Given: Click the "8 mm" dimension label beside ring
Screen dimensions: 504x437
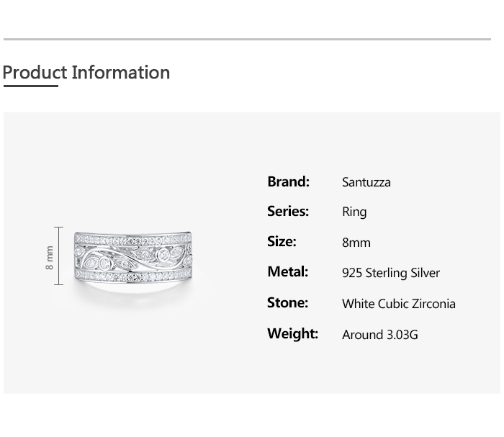Looking at the screenshot, I should tap(49, 257).
